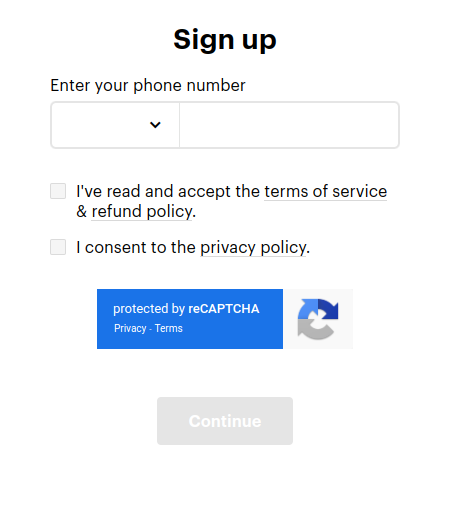Open the privacy policy link
The image size is (449, 508).
tap(253, 248)
